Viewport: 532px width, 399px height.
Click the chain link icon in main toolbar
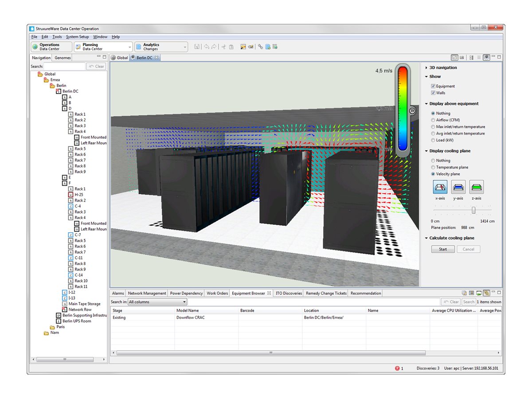pos(261,47)
